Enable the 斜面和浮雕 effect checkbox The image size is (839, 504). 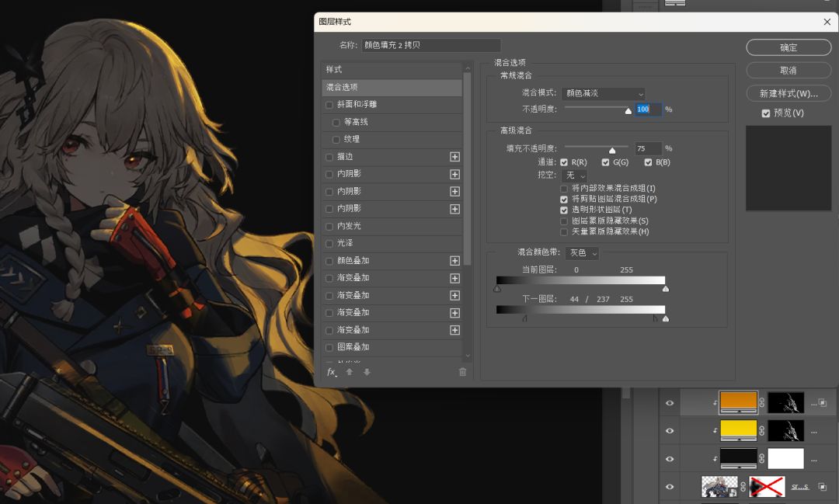(x=329, y=105)
